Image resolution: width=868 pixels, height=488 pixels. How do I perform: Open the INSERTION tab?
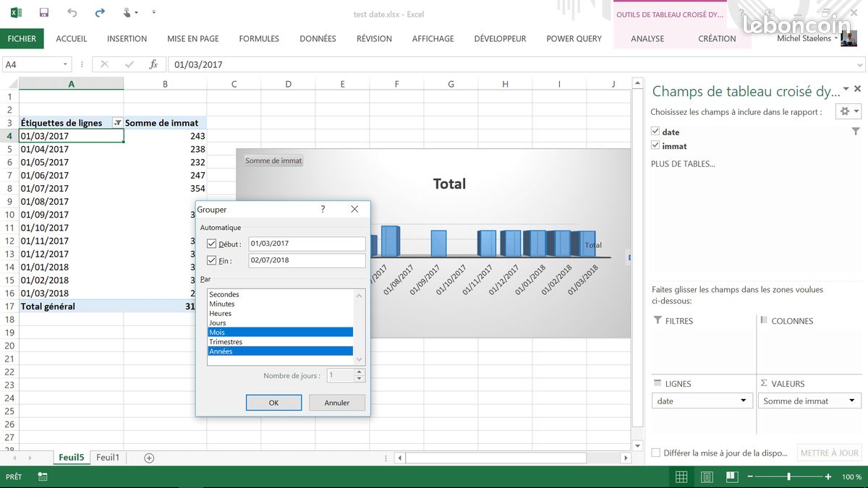pyautogui.click(x=127, y=38)
